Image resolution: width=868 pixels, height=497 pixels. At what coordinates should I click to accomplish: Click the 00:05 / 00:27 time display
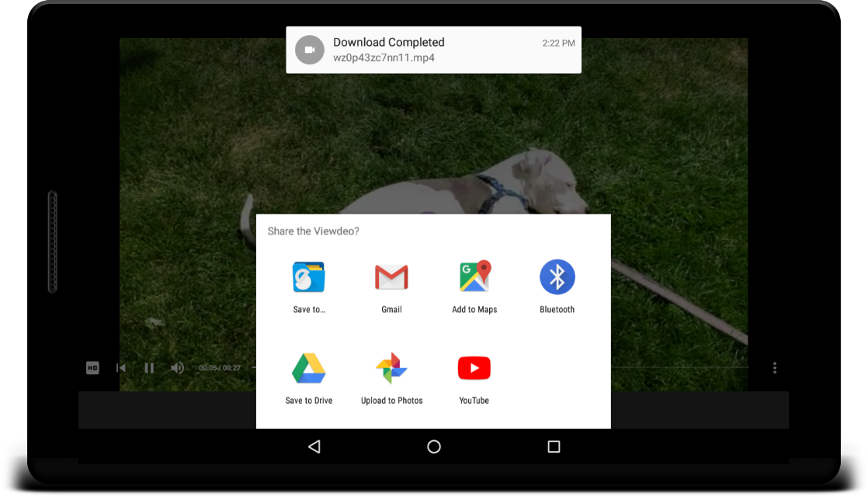point(220,368)
